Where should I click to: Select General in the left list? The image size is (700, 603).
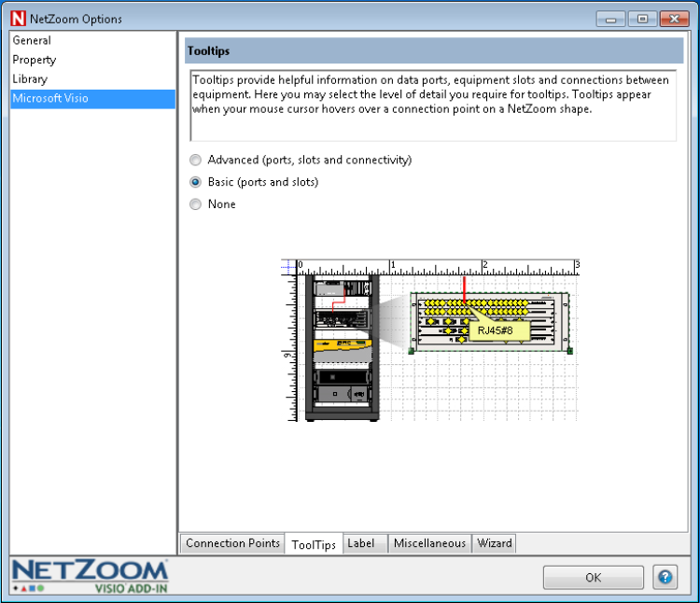pyautogui.click(x=92, y=41)
